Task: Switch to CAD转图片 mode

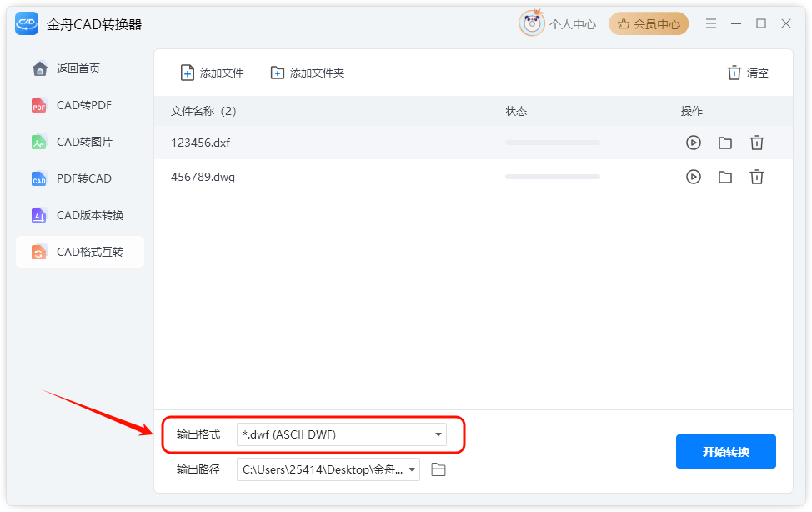Action: coord(72,142)
